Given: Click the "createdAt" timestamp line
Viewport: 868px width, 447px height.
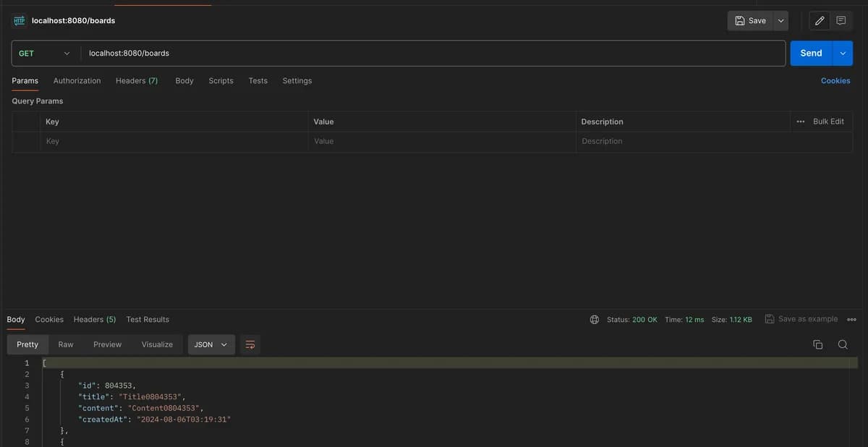Looking at the screenshot, I should [154, 420].
